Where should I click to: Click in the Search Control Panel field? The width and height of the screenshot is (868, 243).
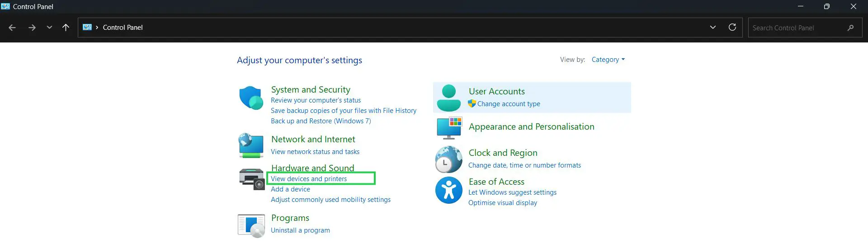tap(798, 28)
